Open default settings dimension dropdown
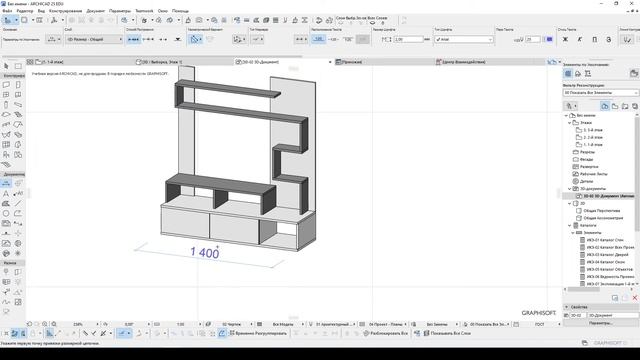The height and width of the screenshot is (360, 640). [x=53, y=40]
